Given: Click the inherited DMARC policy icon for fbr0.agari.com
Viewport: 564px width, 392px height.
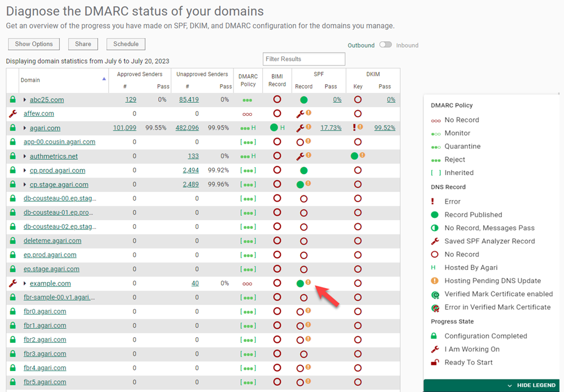Looking at the screenshot, I should point(248,312).
